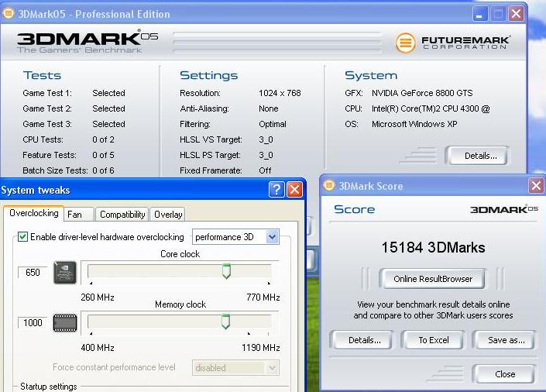Click the 1190 MHz memory clock maximum label
The height and width of the screenshot is (392, 546).
pyautogui.click(x=261, y=347)
